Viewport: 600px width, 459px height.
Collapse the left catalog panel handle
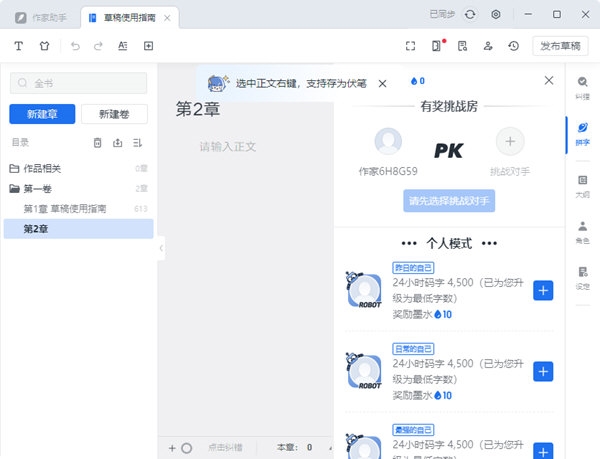tap(161, 248)
